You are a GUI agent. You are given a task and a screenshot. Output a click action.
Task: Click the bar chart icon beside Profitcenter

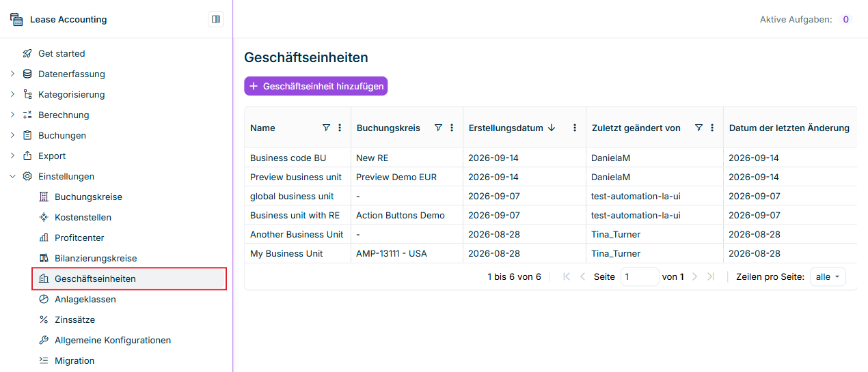click(x=44, y=238)
